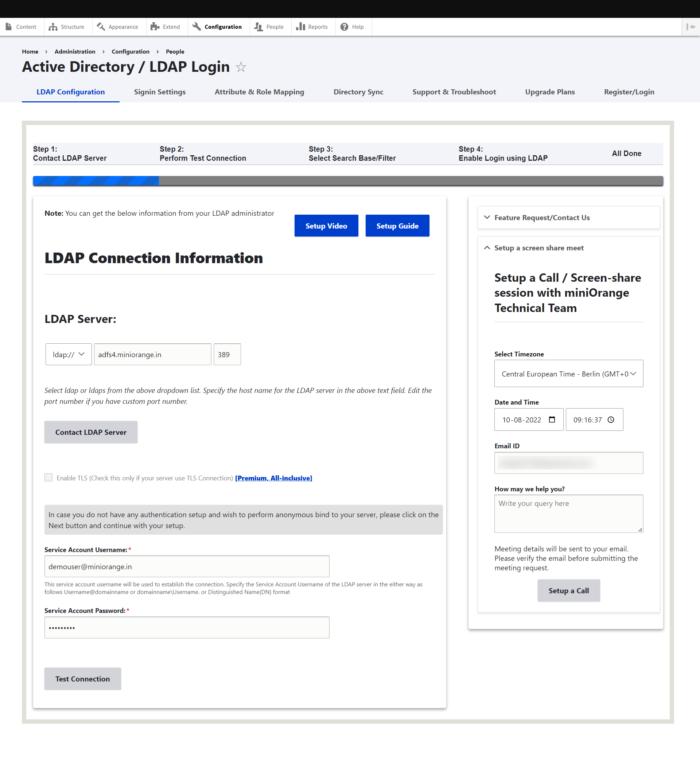Enable TLS connection checkbox
The image size is (700, 761).
pos(49,477)
